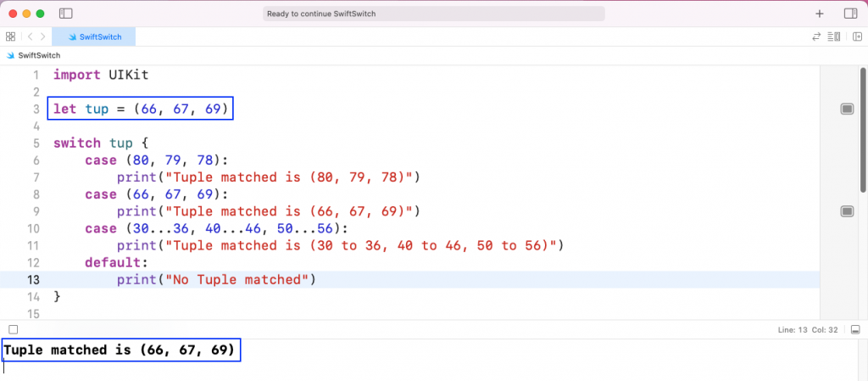The height and width of the screenshot is (381, 868).
Task: Click the 'switch tup {' line
Action: tap(102, 143)
